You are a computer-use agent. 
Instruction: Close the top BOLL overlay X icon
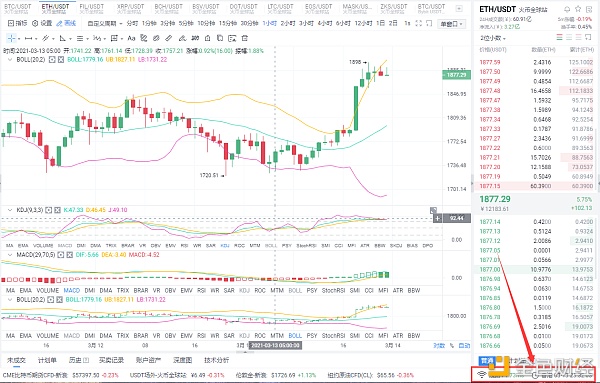tap(60, 60)
